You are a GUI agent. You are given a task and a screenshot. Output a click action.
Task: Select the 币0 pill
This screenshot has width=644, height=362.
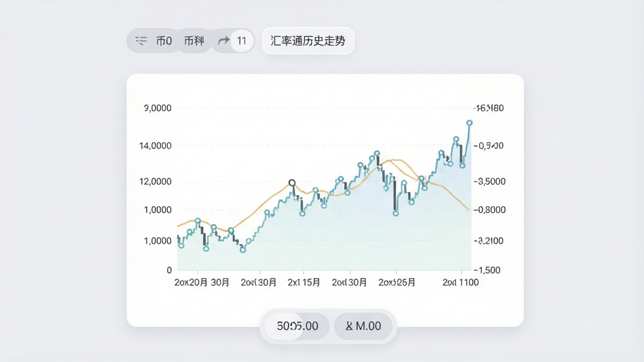[164, 41]
